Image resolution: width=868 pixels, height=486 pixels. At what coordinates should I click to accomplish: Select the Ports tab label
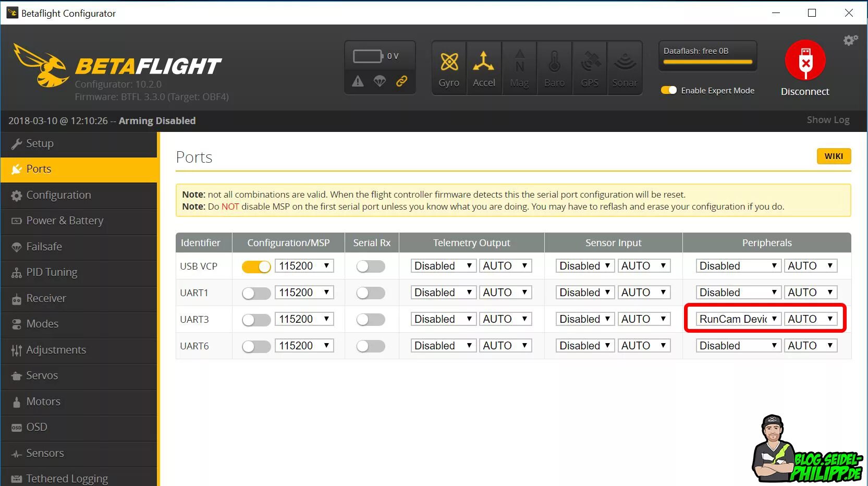coord(39,169)
